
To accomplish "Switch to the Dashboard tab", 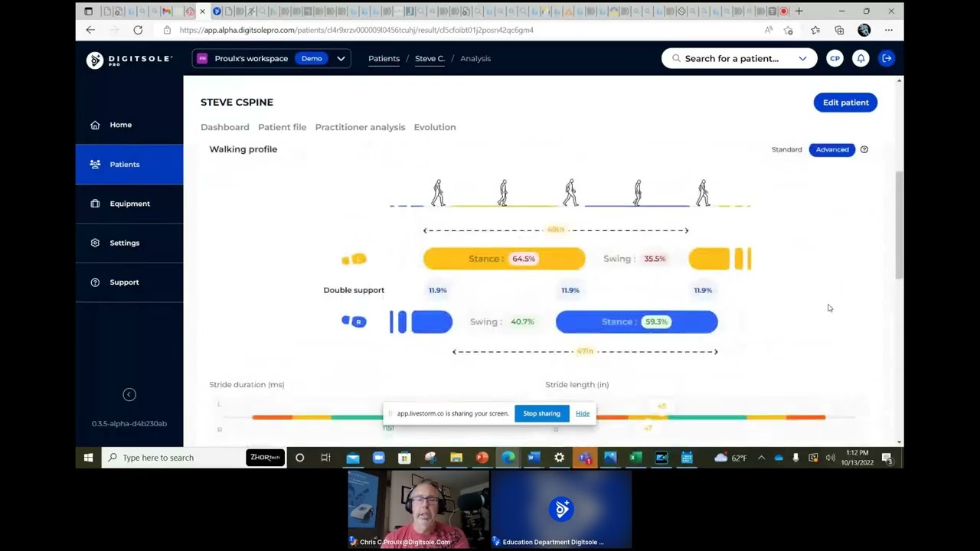I will pyautogui.click(x=224, y=127).
